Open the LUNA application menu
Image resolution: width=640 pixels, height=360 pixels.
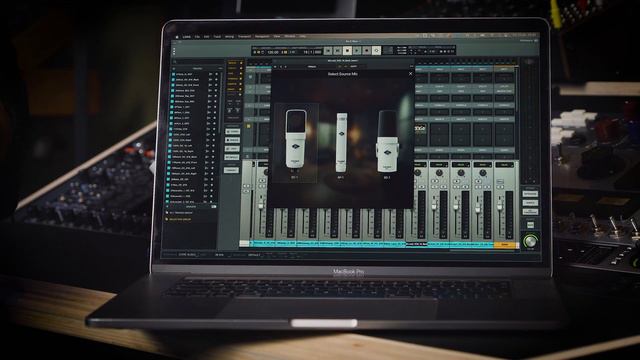click(187, 37)
